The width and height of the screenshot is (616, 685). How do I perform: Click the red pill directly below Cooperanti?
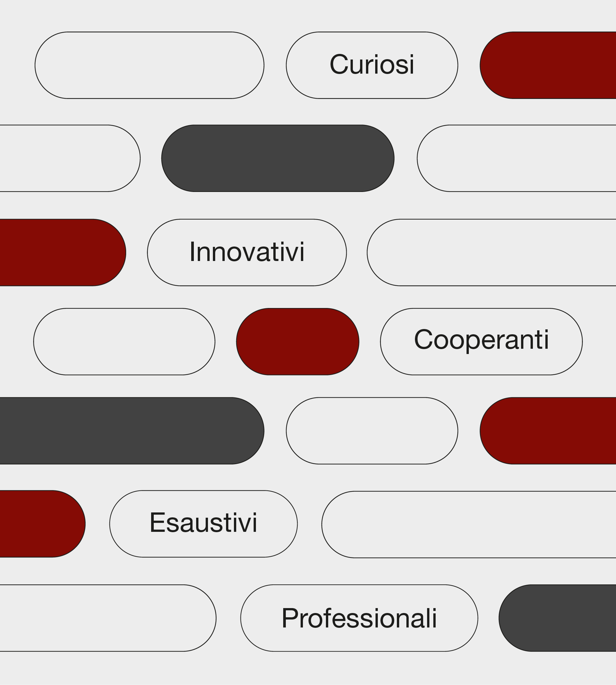548,430
